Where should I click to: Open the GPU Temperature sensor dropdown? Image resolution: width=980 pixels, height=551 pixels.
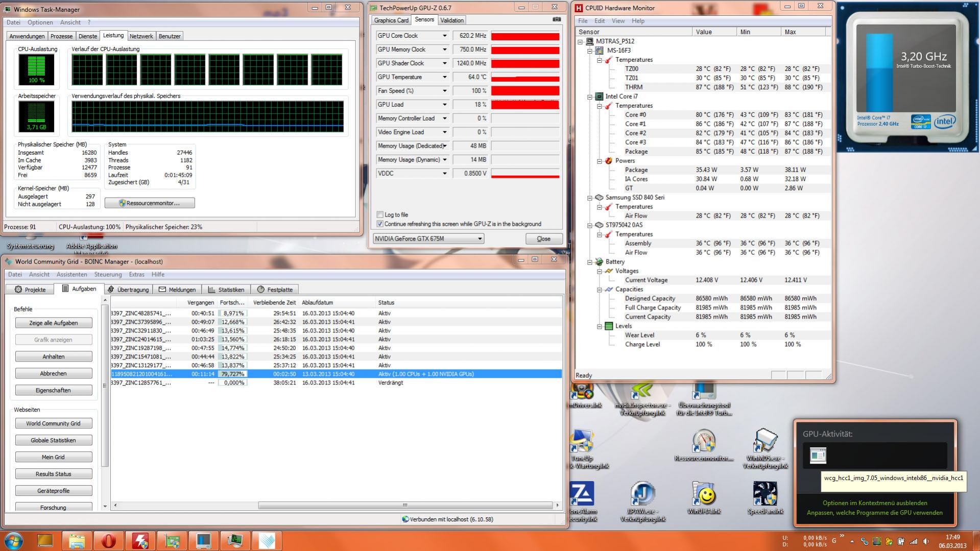click(444, 77)
